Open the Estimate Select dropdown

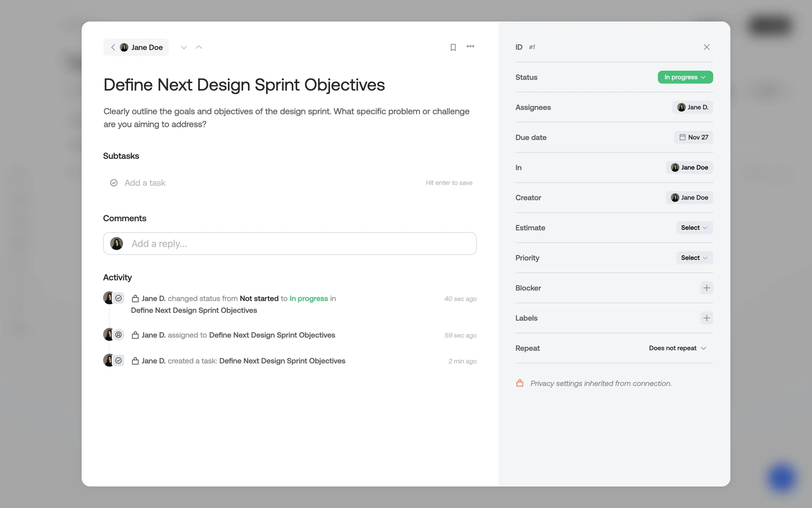coord(694,228)
